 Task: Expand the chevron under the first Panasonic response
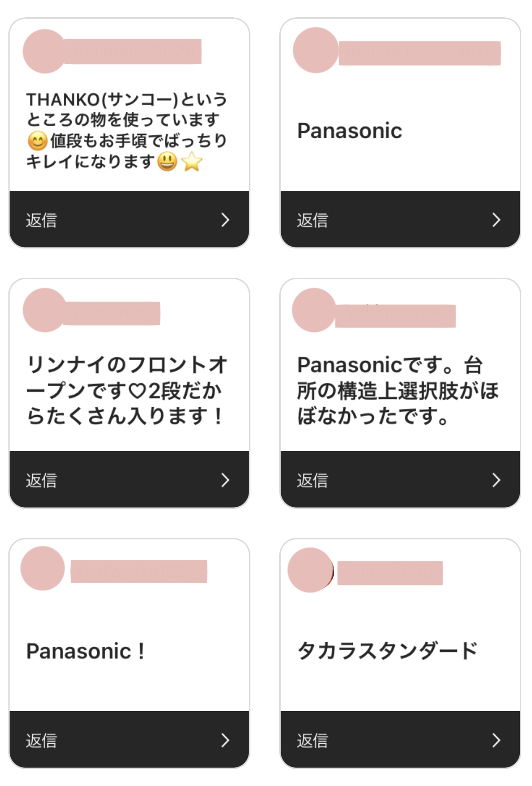coord(496,220)
